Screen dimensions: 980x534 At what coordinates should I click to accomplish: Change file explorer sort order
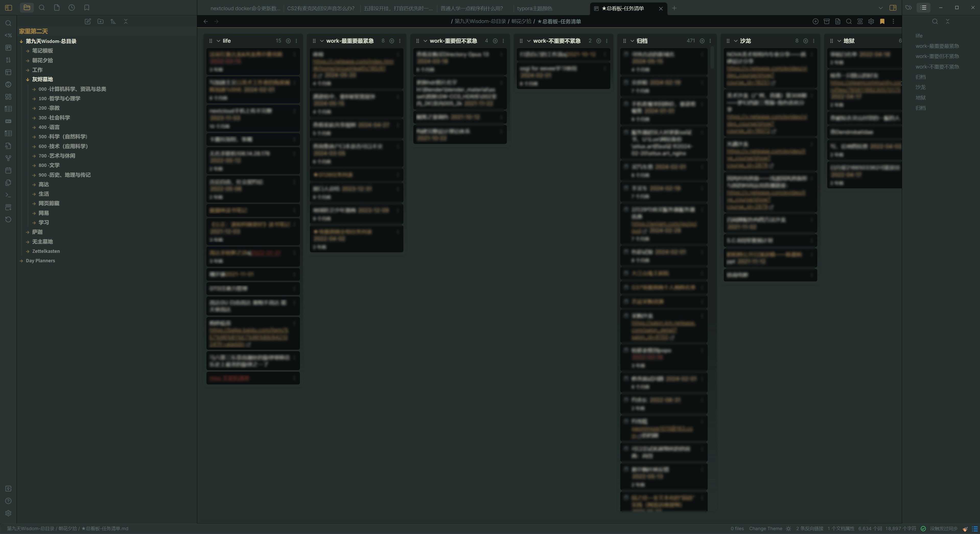pos(113,22)
